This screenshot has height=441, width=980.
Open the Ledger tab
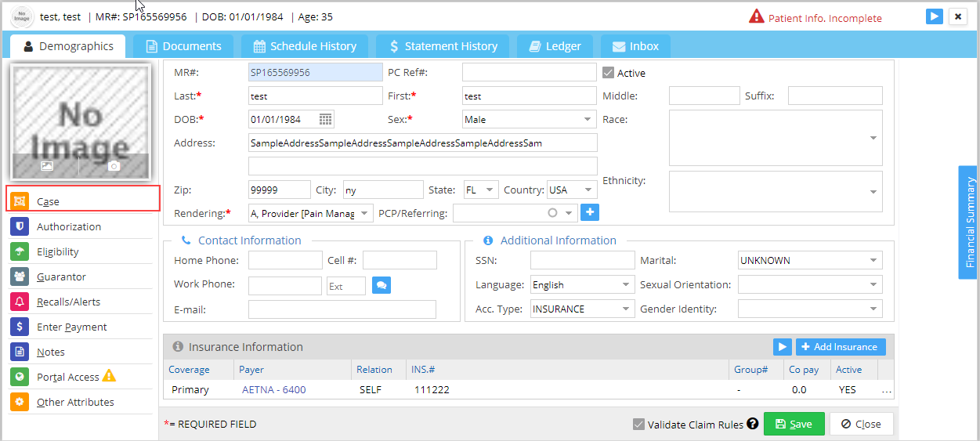click(x=555, y=46)
